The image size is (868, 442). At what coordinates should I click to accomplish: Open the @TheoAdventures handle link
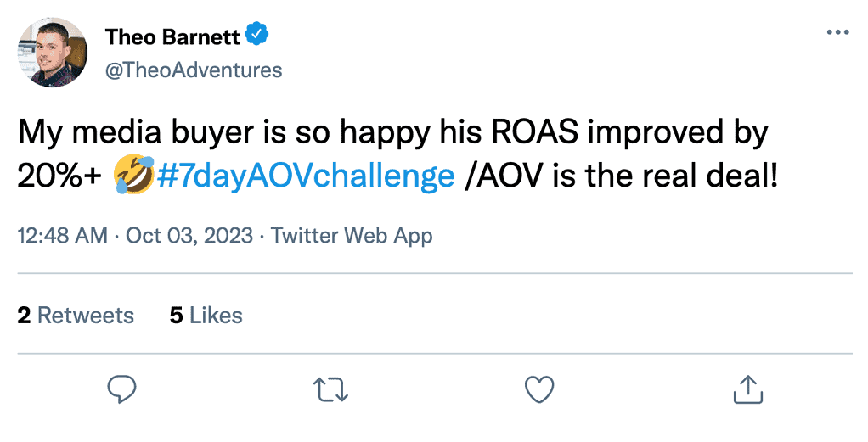pos(193,70)
